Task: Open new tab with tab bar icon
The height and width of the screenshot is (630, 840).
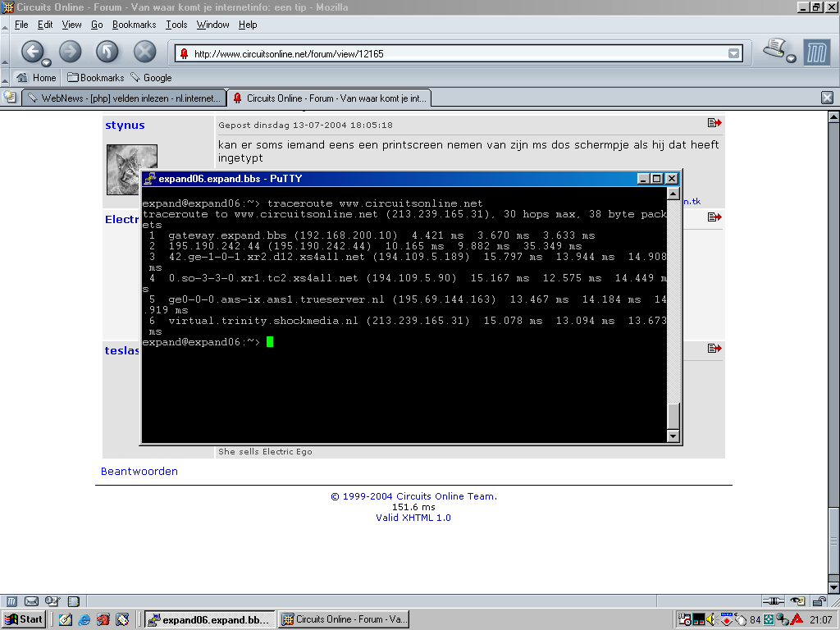Action: point(10,98)
